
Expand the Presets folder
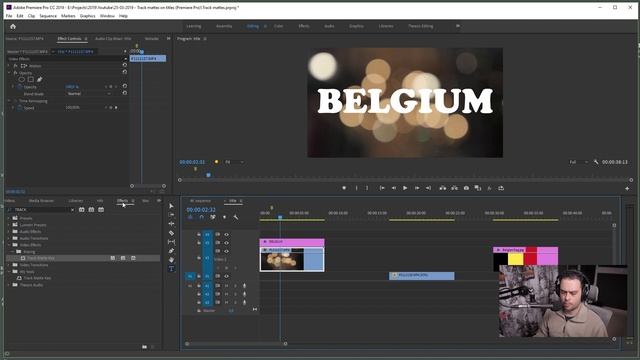click(9, 218)
